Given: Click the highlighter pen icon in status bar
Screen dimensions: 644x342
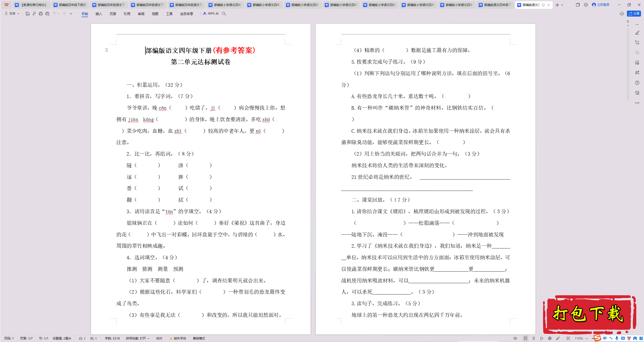Looking at the screenshot, I should point(558,338).
